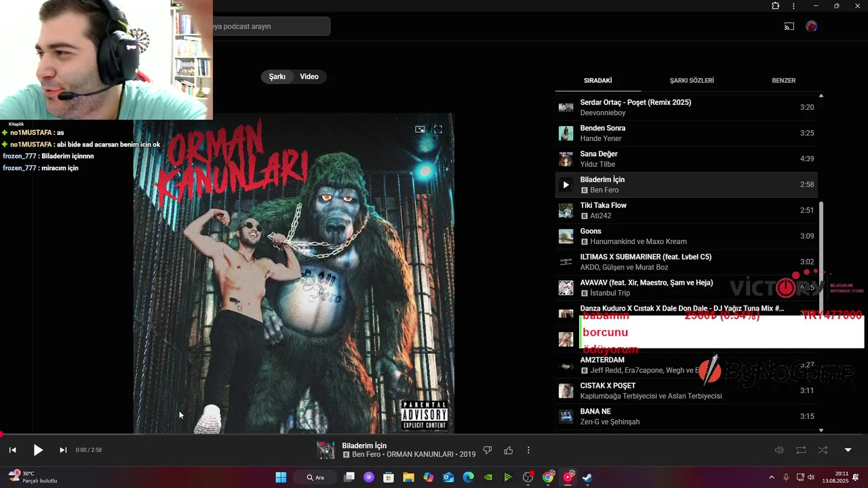Screen dimensions: 868x488
Task: Open the three-dot menu in player bar
Action: (528, 450)
